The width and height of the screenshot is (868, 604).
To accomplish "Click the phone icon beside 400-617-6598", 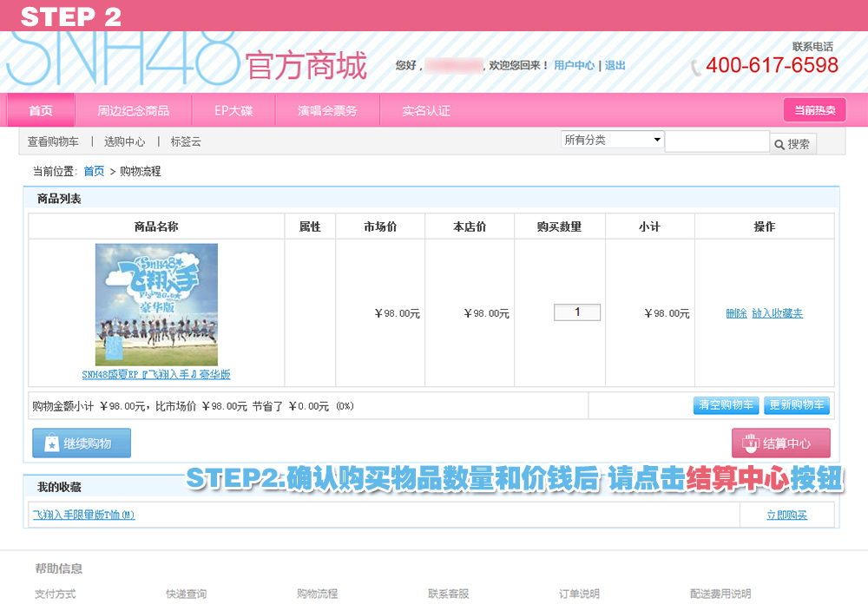I will pos(695,68).
